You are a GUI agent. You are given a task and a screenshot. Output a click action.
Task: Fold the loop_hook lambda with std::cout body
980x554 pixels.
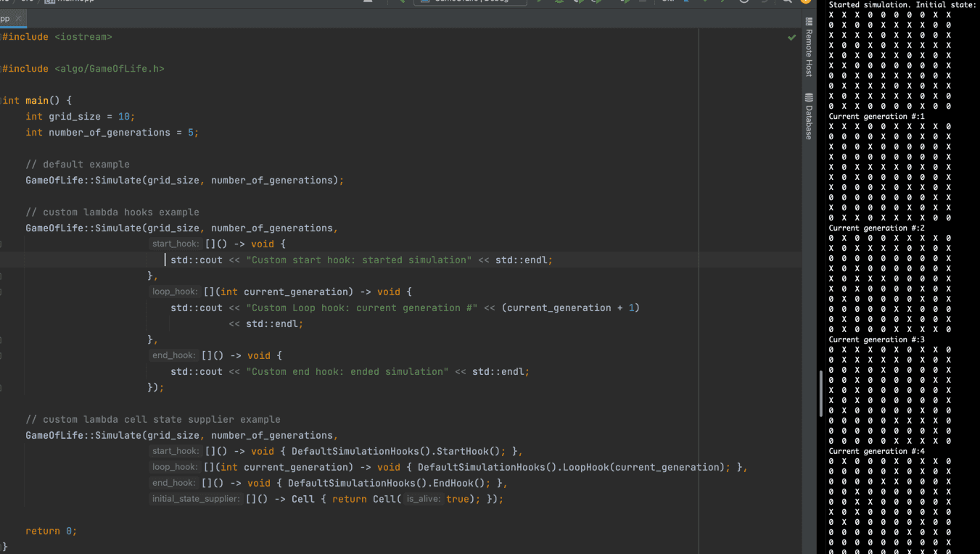[2, 292]
